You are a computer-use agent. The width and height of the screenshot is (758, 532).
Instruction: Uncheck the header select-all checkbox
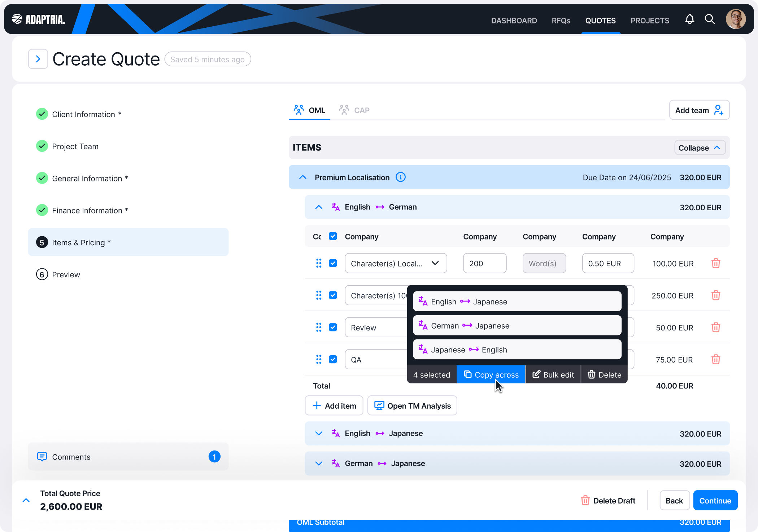coord(333,236)
